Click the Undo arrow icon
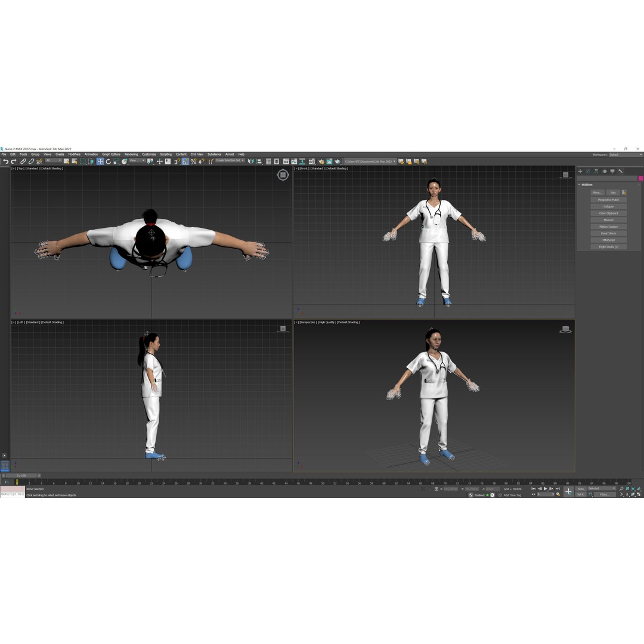 click(6, 162)
